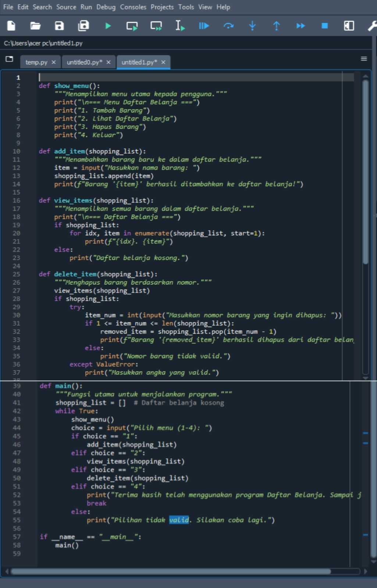Image resolution: width=377 pixels, height=588 pixels.
Task: Click the scroll-up arrow in upper editor pane
Action: (366, 76)
